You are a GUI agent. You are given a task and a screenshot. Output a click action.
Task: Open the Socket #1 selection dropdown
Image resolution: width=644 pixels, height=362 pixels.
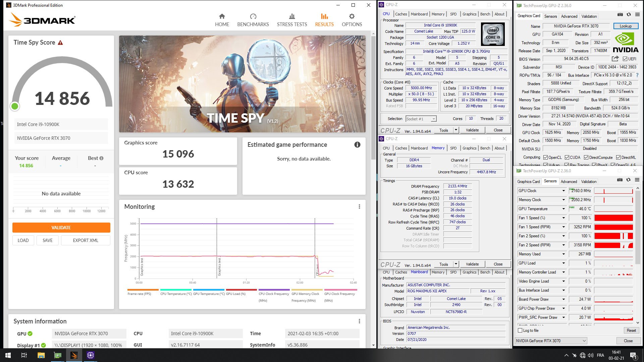[x=421, y=119]
